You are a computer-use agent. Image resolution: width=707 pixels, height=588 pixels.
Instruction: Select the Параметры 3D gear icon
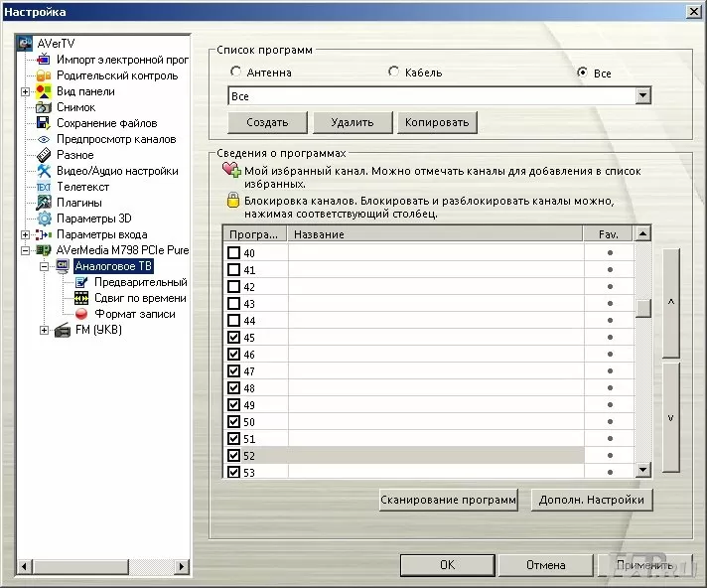click(x=44, y=219)
